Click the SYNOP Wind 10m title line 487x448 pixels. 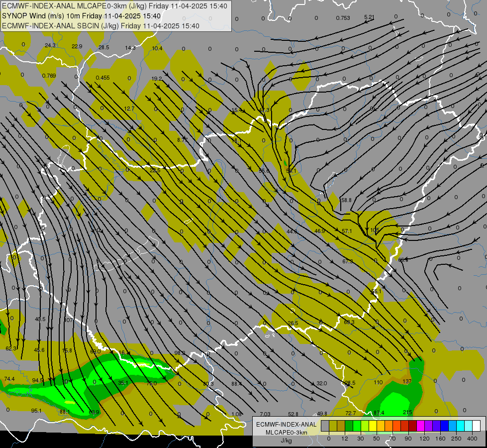pos(81,16)
